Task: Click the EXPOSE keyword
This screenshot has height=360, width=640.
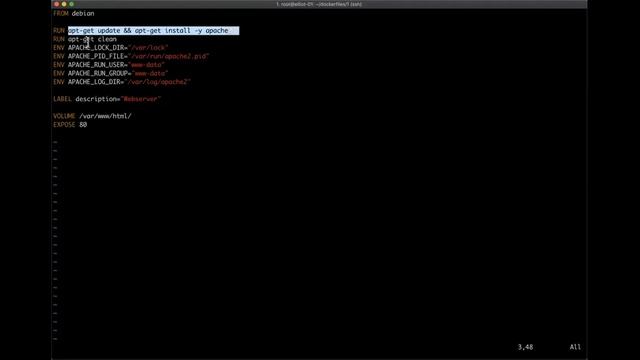Action: pos(64,125)
